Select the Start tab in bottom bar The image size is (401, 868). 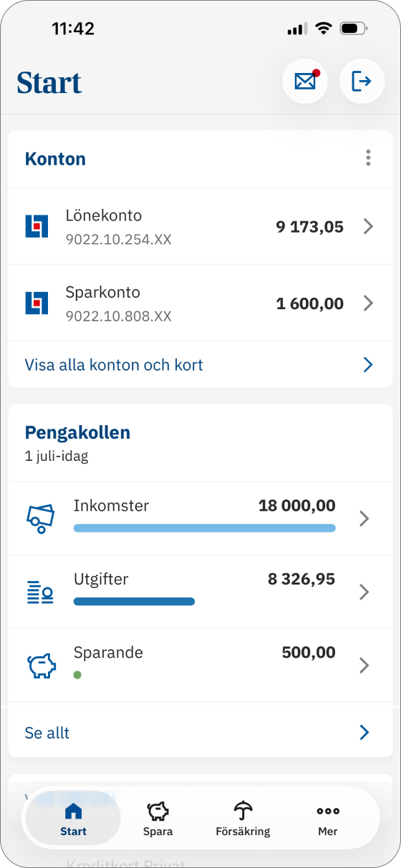coord(73,819)
